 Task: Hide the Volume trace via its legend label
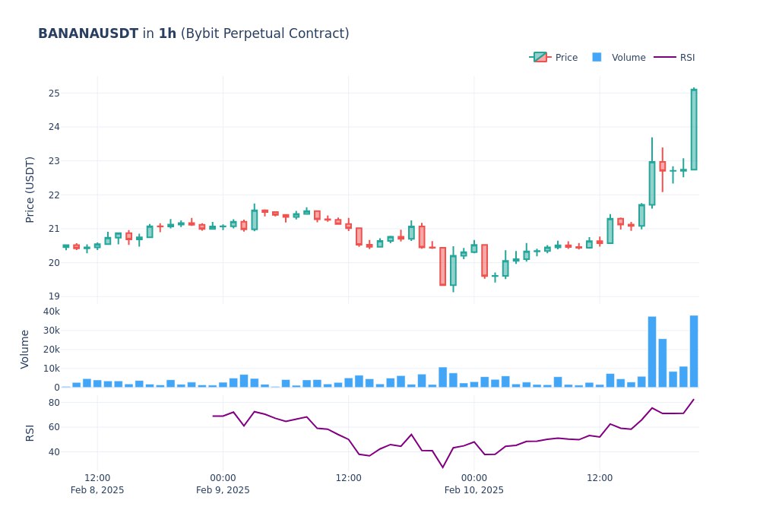[x=629, y=58]
